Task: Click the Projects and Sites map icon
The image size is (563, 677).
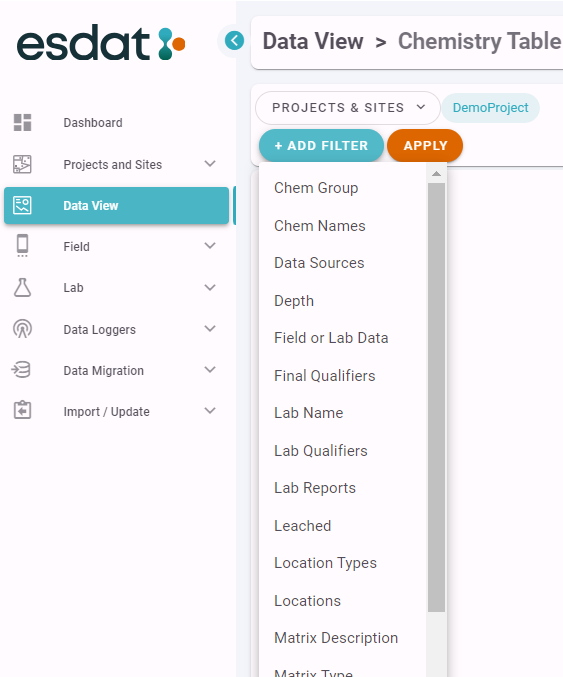Action: point(22,164)
